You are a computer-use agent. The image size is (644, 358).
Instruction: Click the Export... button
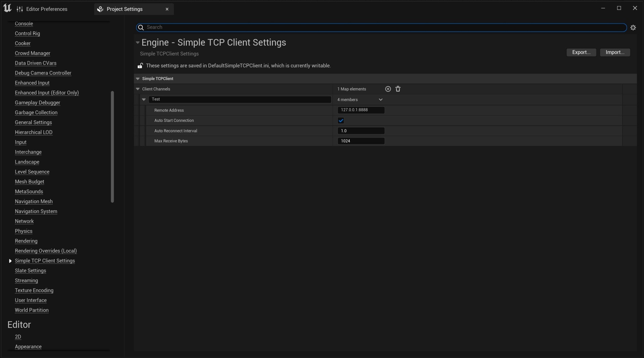[581, 52]
